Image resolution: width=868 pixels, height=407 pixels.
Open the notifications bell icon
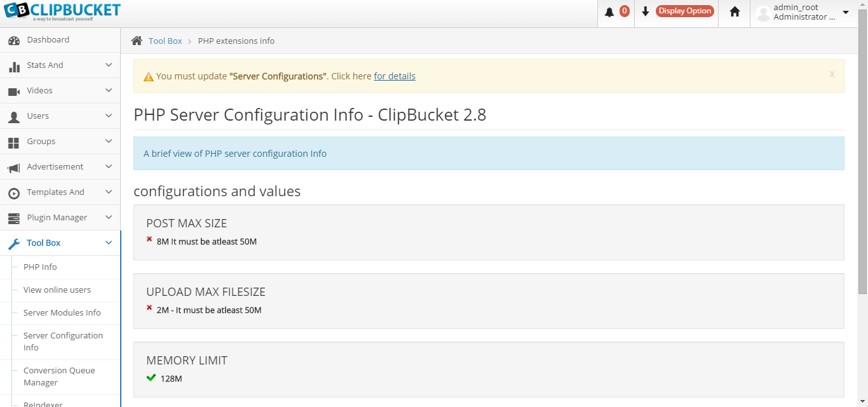[609, 11]
